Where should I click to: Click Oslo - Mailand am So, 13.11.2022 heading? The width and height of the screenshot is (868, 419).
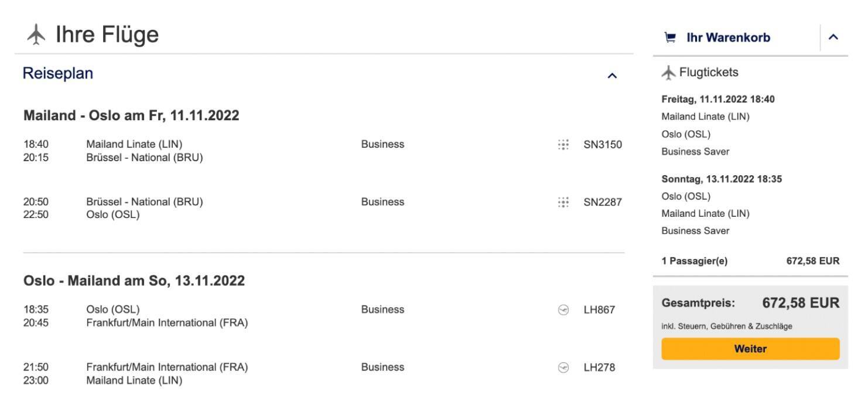coord(134,281)
